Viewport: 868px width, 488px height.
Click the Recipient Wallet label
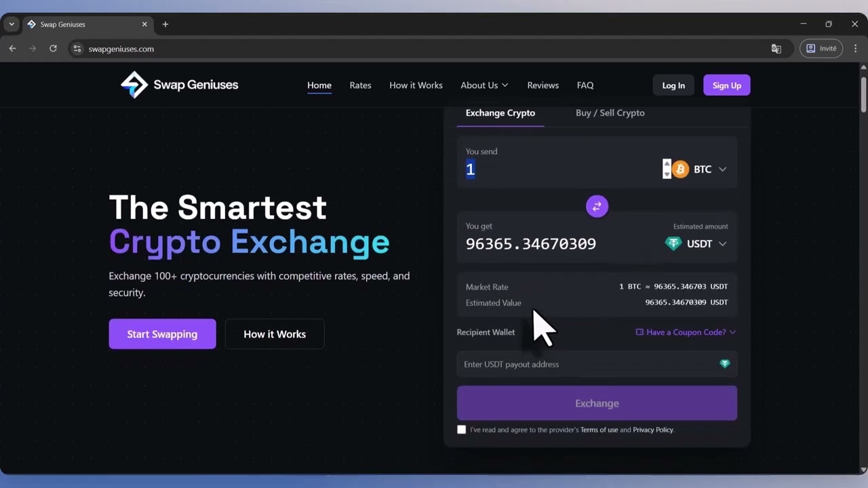[x=486, y=332]
